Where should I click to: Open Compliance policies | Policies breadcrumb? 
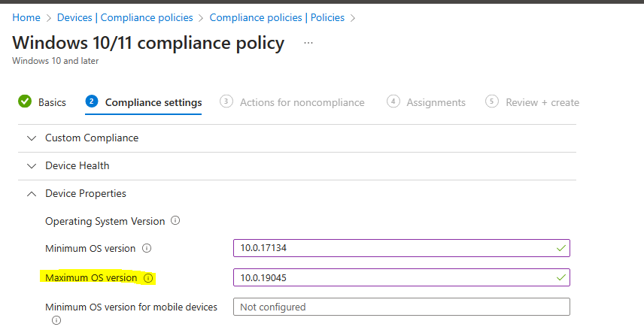pyautogui.click(x=277, y=17)
